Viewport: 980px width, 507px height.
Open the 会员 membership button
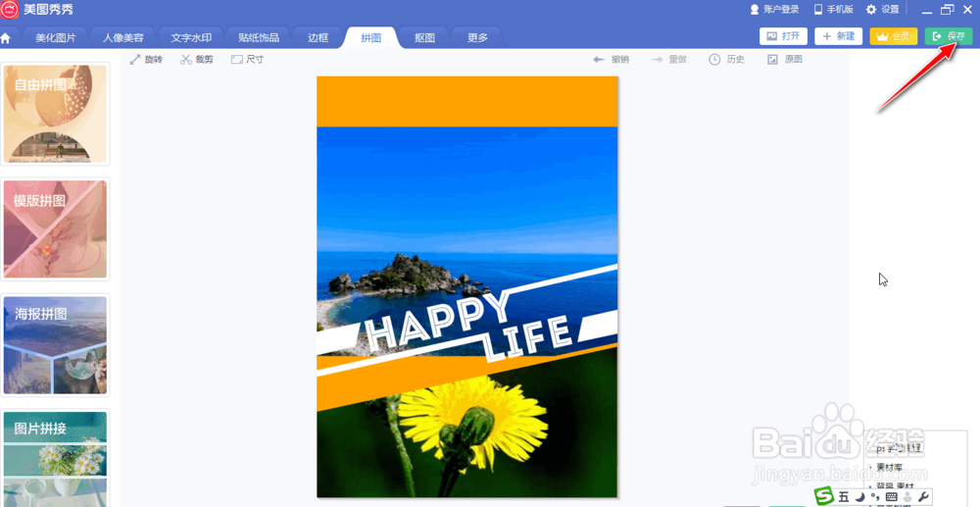click(893, 36)
